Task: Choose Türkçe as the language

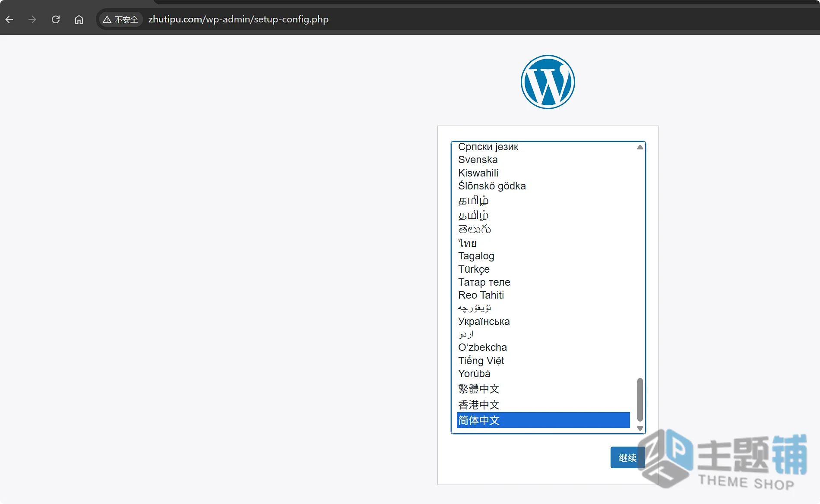Action: [543, 269]
